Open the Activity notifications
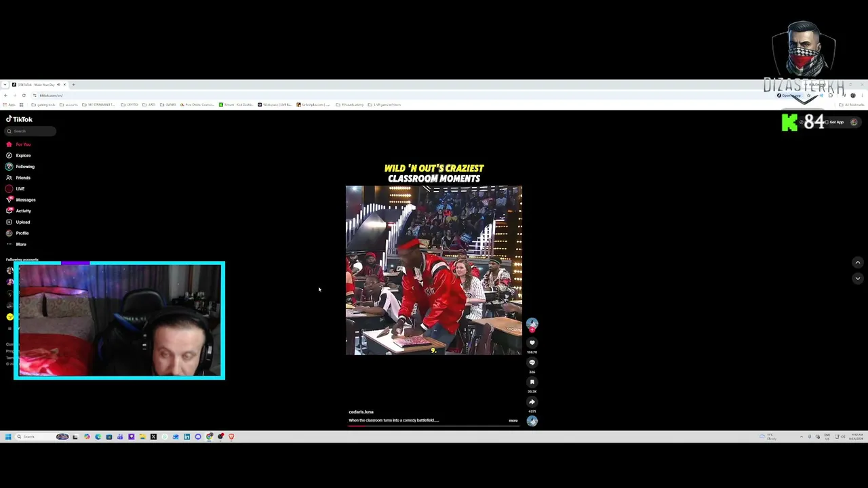 click(19, 211)
